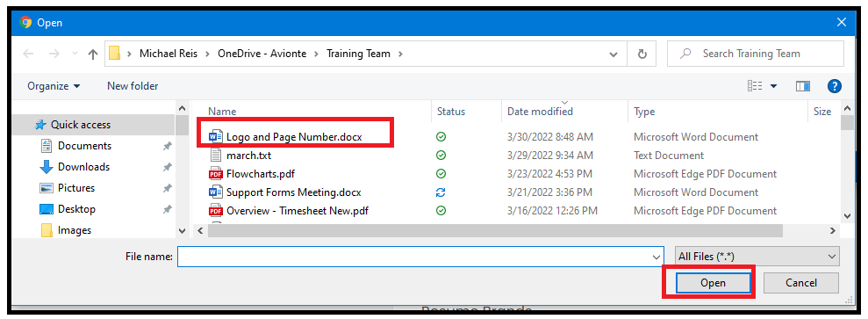Click file list horizontal scrollbar
Screen dimensions: 868x319
pyautogui.click(x=495, y=230)
